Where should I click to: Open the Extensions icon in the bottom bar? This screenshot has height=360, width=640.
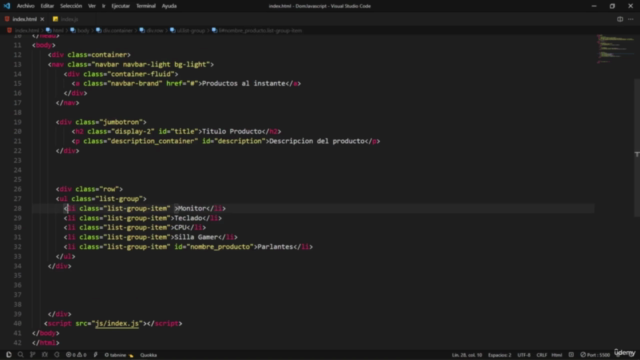[57, 355]
